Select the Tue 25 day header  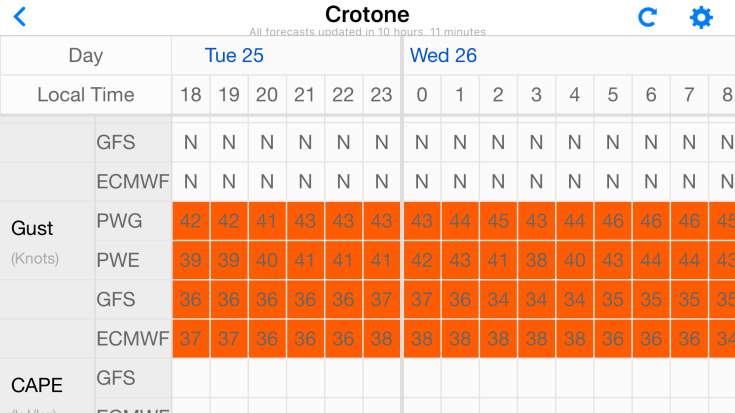click(234, 55)
